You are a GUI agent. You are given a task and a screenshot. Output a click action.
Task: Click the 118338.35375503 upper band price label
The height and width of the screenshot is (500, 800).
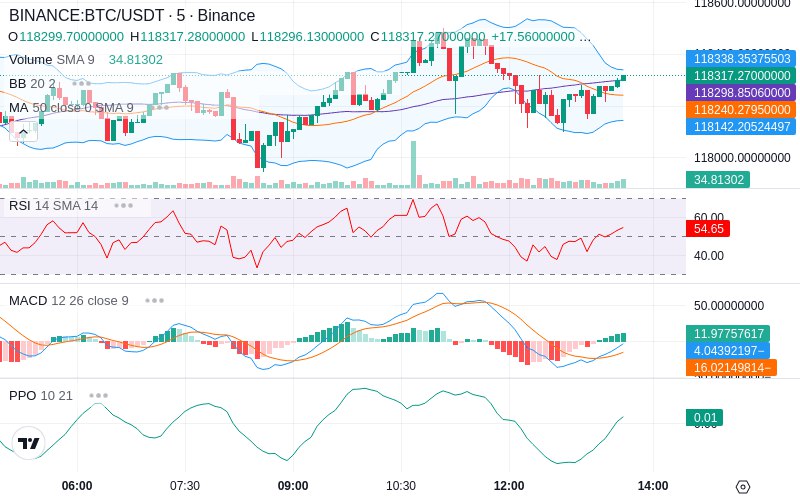pos(741,59)
